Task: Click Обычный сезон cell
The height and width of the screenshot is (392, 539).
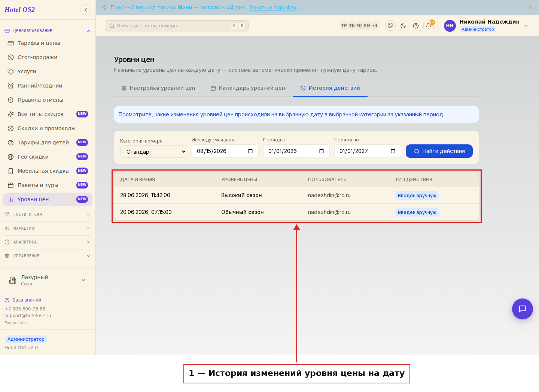Action: coord(243,212)
